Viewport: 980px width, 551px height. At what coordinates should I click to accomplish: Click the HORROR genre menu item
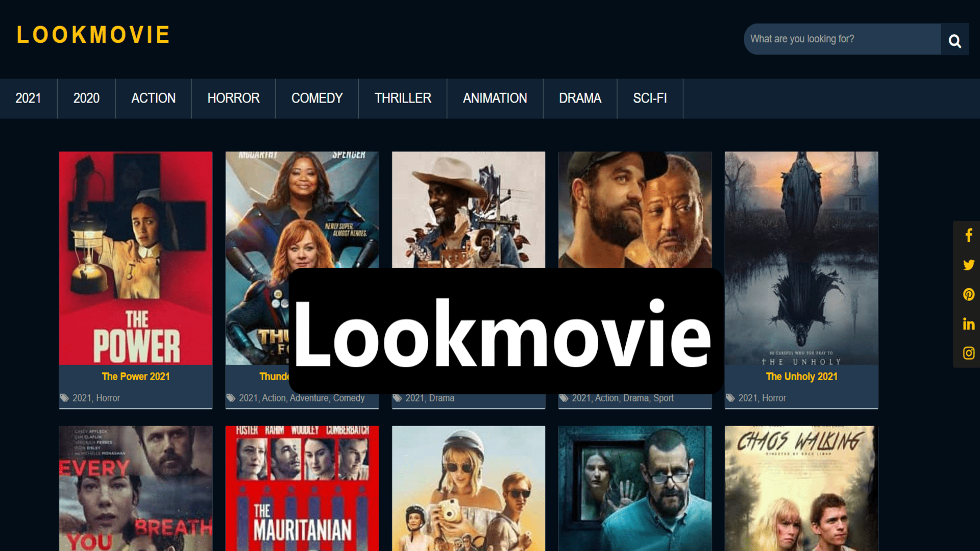(x=233, y=98)
